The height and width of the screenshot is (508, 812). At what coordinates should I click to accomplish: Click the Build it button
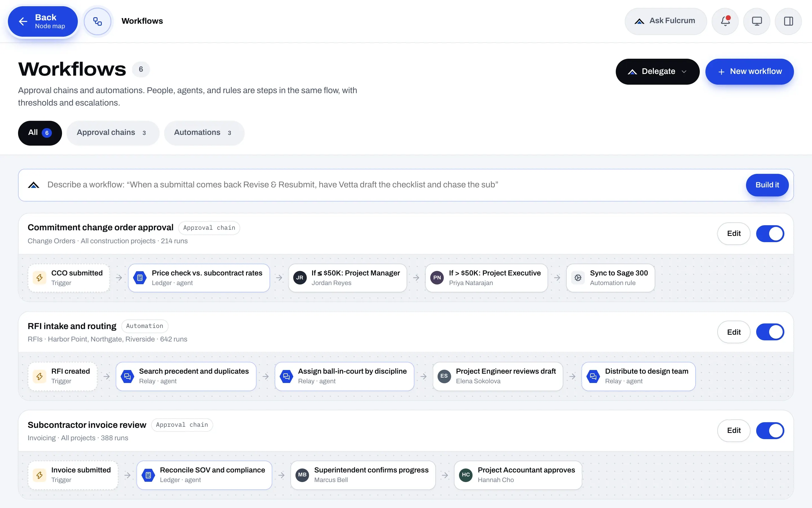767,185
